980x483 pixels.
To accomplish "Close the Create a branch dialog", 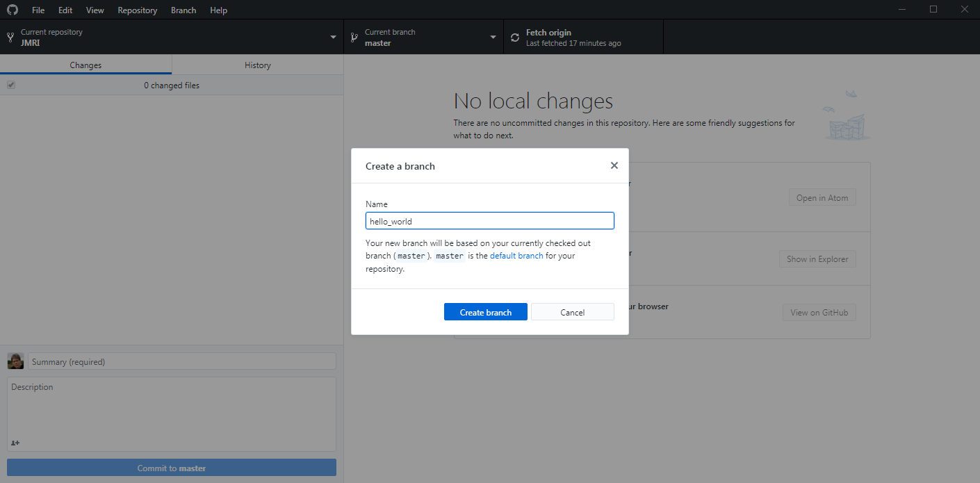I will pos(614,165).
